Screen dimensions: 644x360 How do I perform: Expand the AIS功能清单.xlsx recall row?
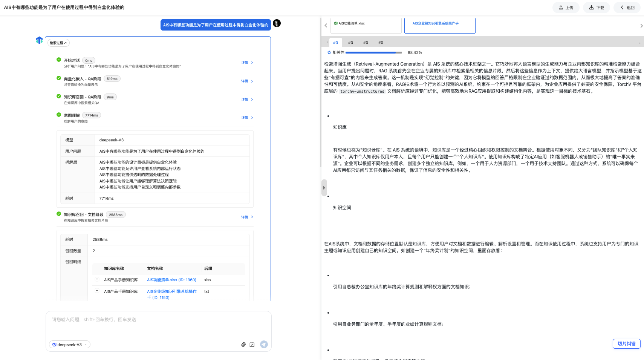(97, 280)
